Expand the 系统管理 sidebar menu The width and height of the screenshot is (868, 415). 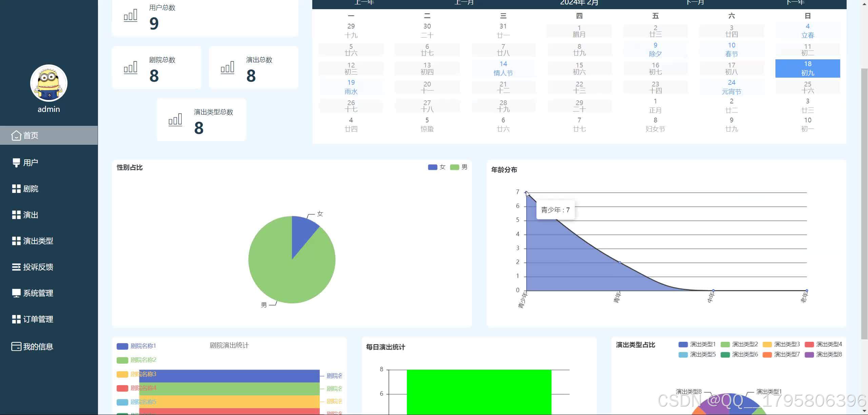[x=38, y=293]
